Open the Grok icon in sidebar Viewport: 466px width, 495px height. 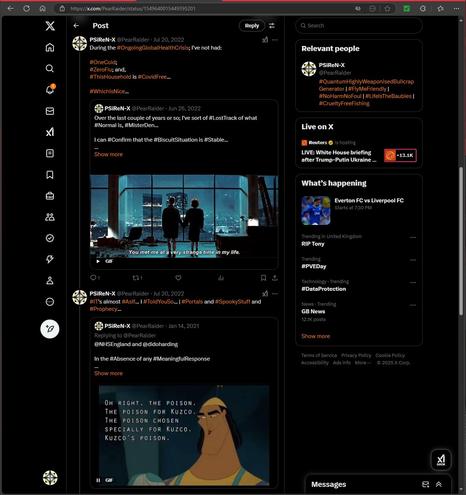tap(50, 132)
